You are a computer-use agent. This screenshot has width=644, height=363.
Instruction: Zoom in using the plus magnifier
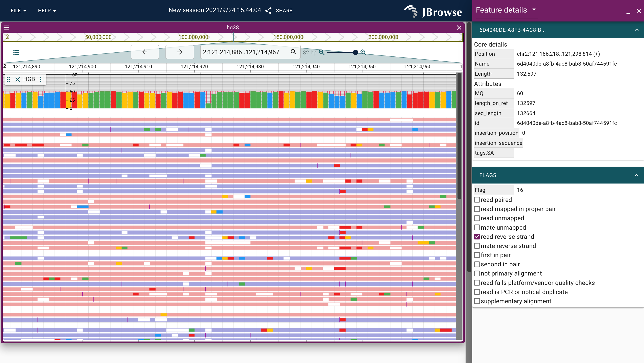363,52
